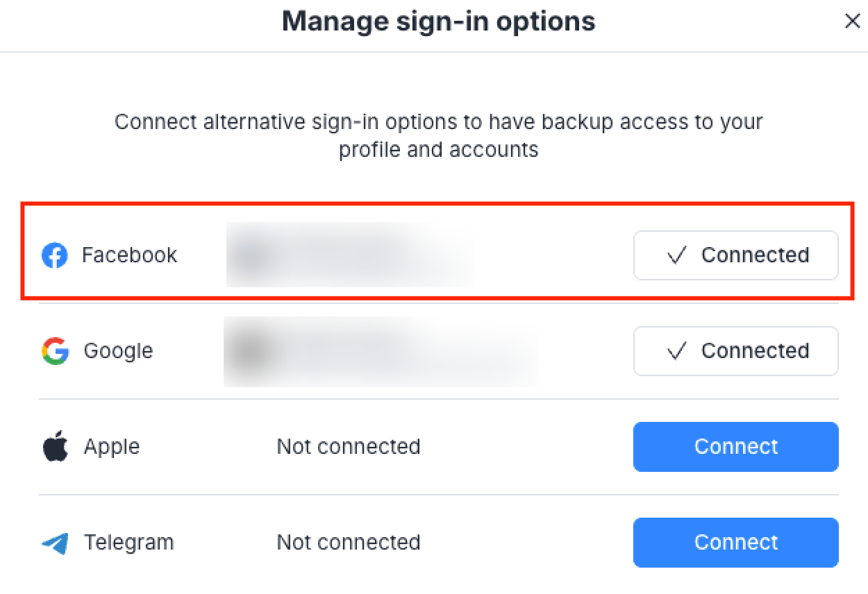Close the Manage sign-in options dialog

coord(853,22)
